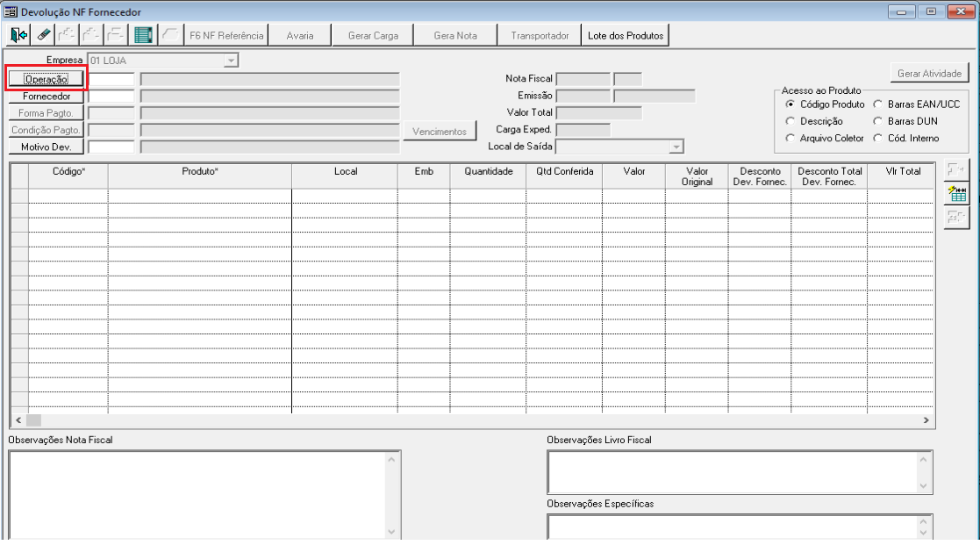Open the Empresa dropdown
This screenshot has width=980, height=545.
coord(231,61)
